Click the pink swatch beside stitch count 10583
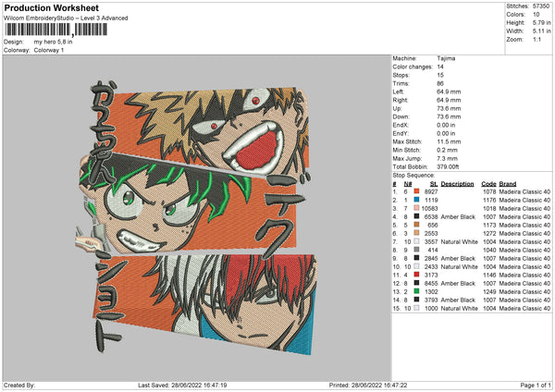 tap(416, 208)
